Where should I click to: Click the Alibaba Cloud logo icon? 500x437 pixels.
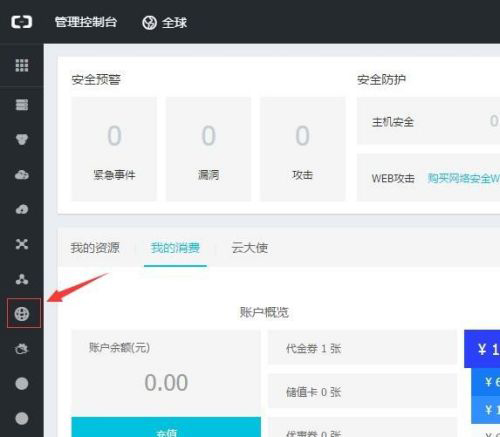click(22, 22)
